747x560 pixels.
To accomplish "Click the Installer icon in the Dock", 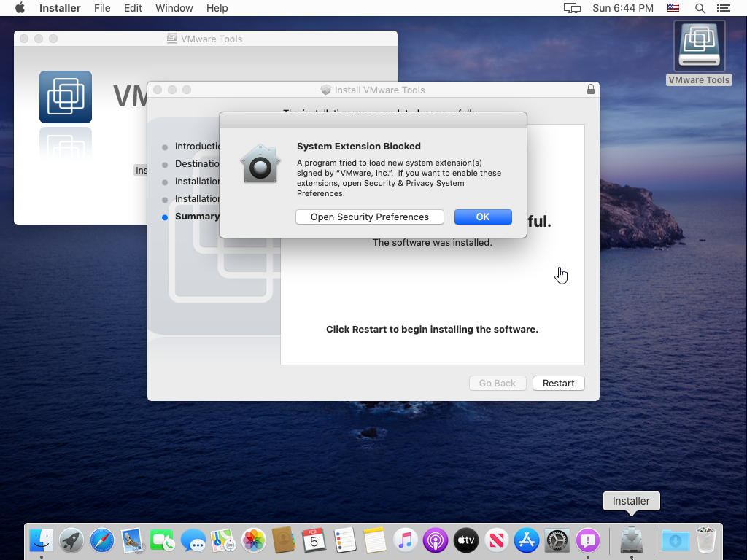I will (631, 540).
